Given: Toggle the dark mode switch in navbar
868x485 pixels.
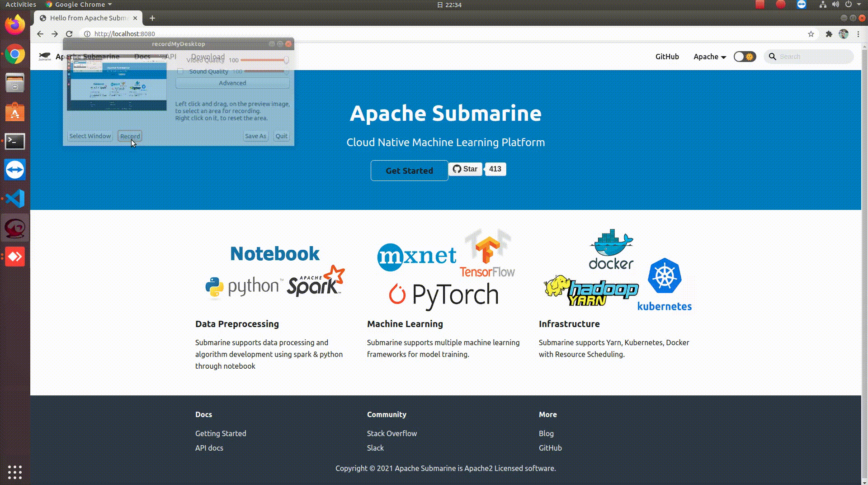Looking at the screenshot, I should click(745, 57).
